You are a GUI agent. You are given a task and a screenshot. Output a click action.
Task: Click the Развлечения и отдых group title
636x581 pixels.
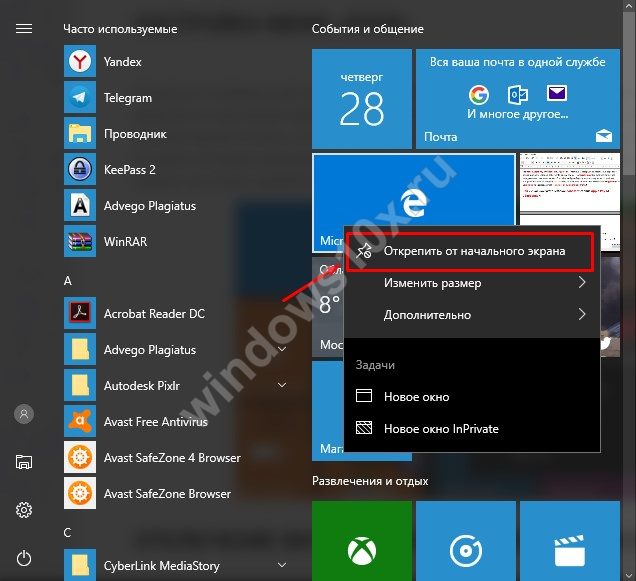[370, 481]
